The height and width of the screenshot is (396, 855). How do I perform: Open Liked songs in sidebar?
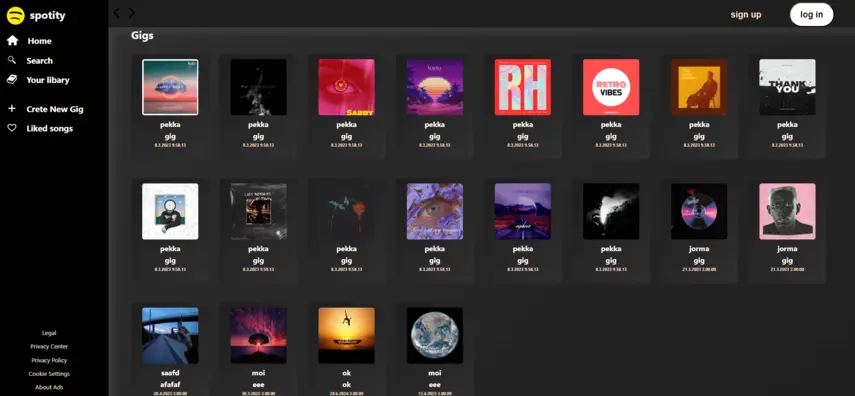(x=50, y=129)
